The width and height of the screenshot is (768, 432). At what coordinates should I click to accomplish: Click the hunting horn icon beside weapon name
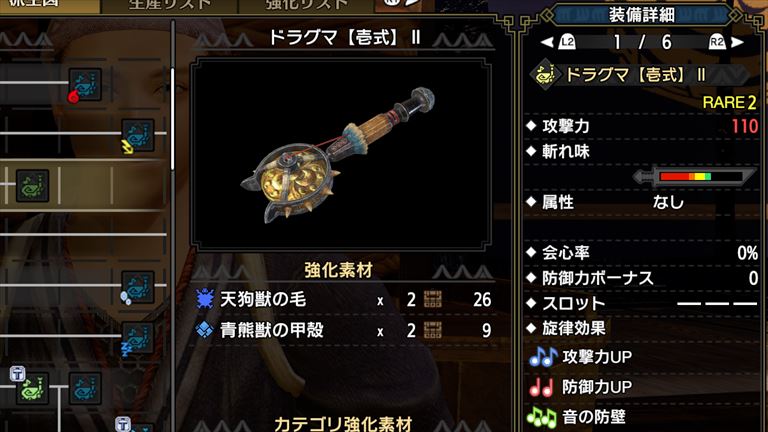pyautogui.click(x=545, y=75)
